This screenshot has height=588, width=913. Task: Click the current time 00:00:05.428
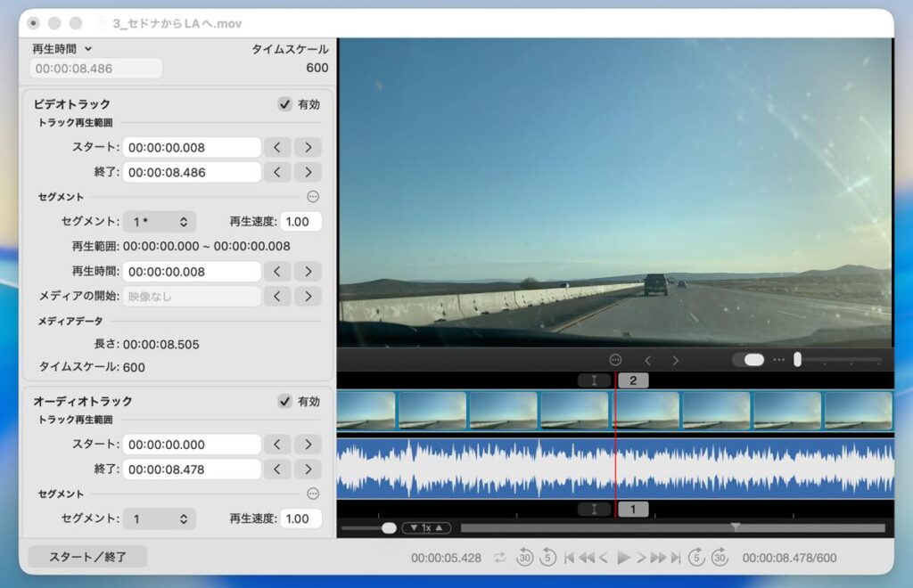click(446, 558)
